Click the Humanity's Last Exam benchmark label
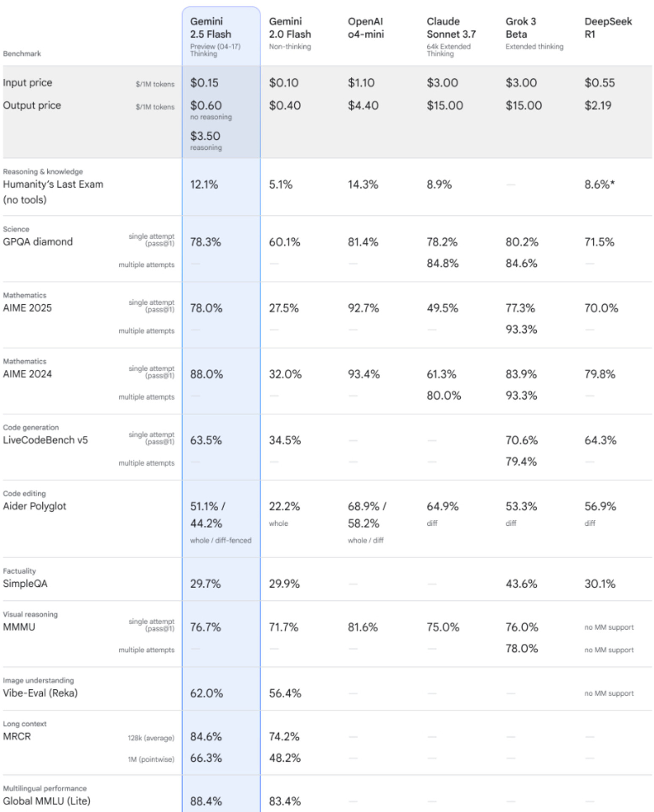 (x=53, y=192)
